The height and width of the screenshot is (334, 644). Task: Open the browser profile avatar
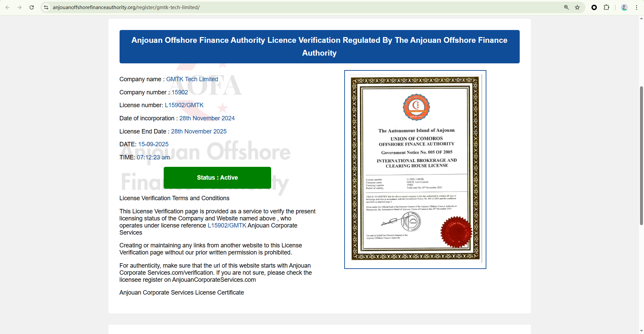624,7
